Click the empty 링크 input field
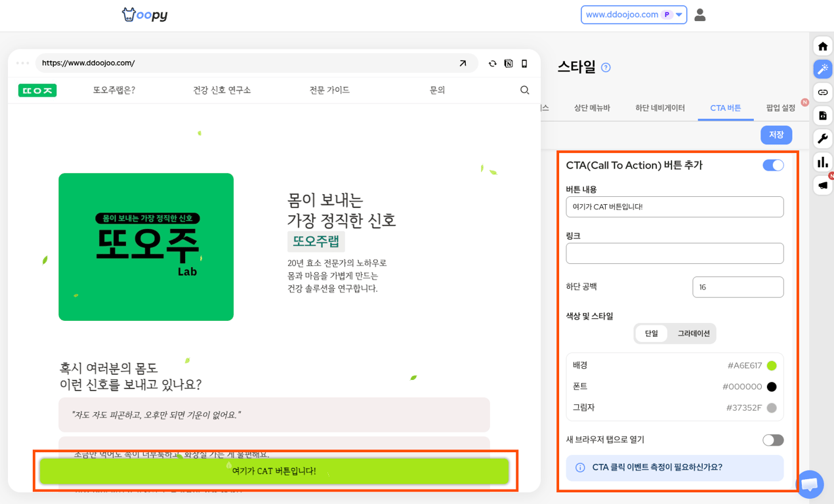834x504 pixels. [675, 253]
